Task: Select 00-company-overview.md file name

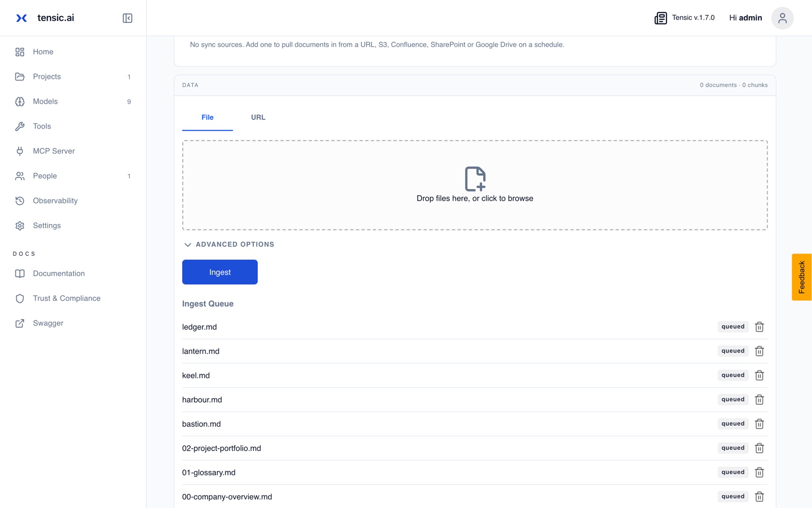Action: [x=227, y=497]
